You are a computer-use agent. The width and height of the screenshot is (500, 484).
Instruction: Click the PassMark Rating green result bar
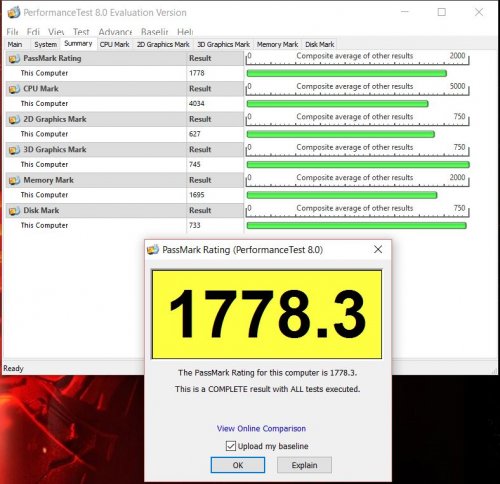click(347, 73)
